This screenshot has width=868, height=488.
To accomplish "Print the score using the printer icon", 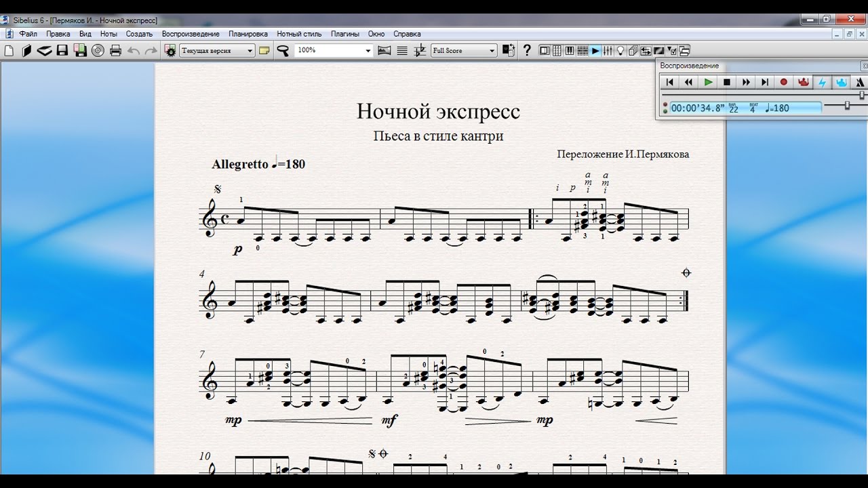I will pos(115,50).
